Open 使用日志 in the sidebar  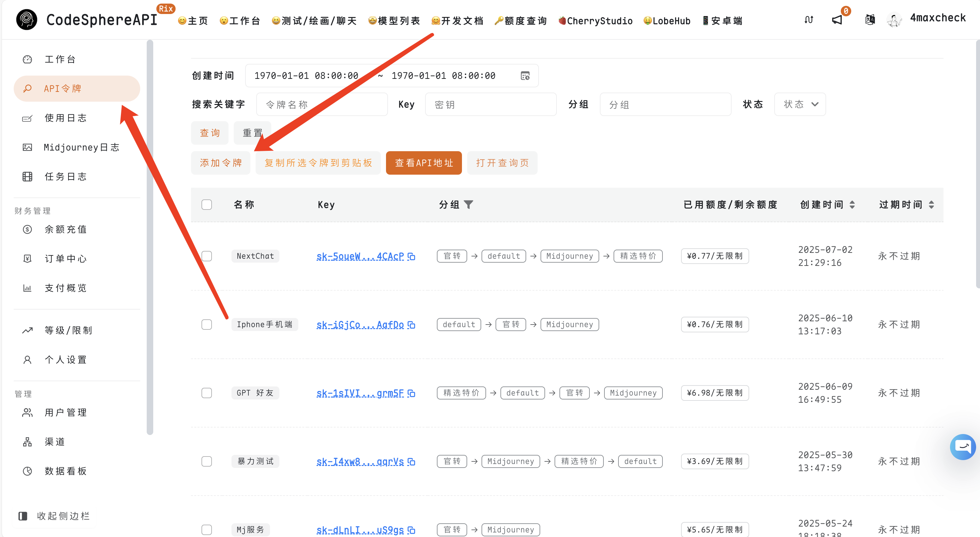pyautogui.click(x=66, y=118)
